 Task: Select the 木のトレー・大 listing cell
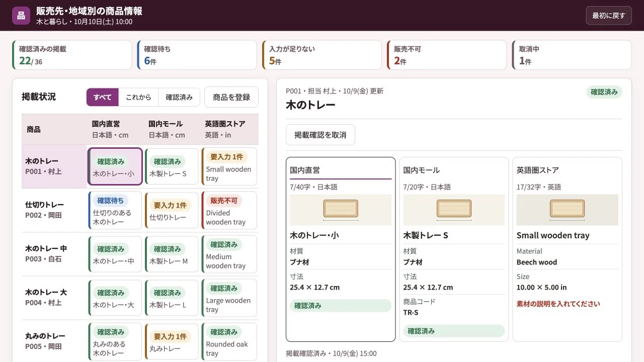(115, 298)
